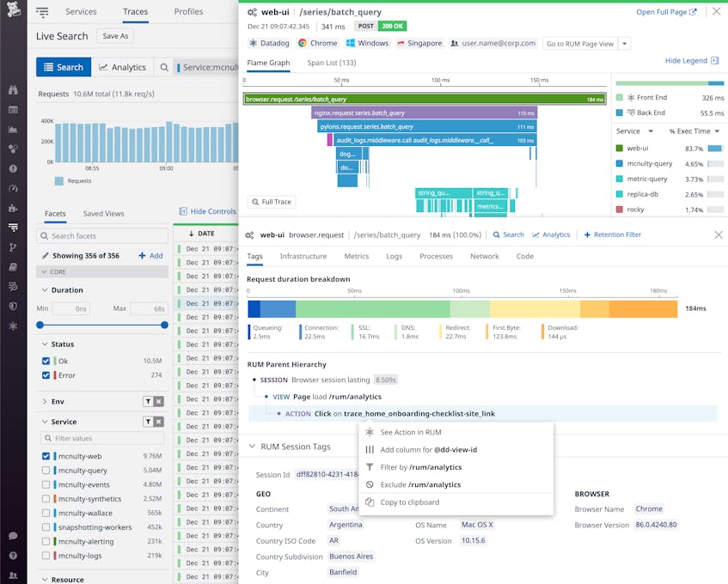Open the help question mark sidebar icon
The image size is (728, 584).
(x=13, y=556)
